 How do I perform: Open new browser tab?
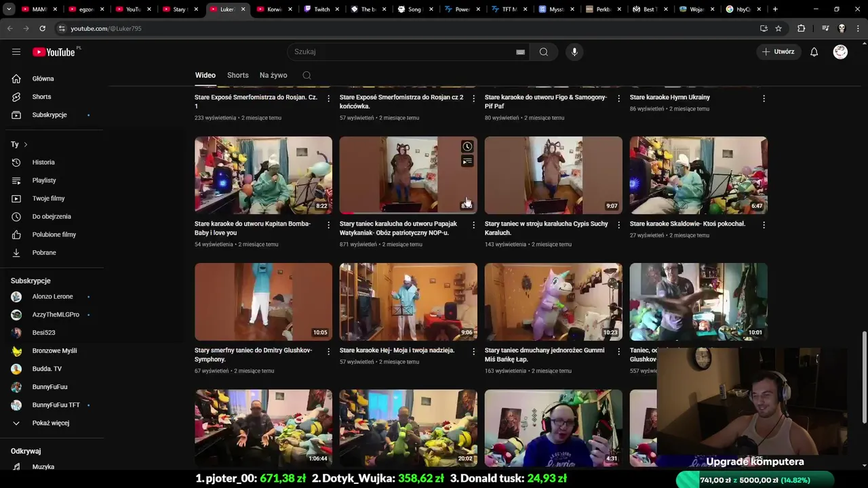point(775,9)
